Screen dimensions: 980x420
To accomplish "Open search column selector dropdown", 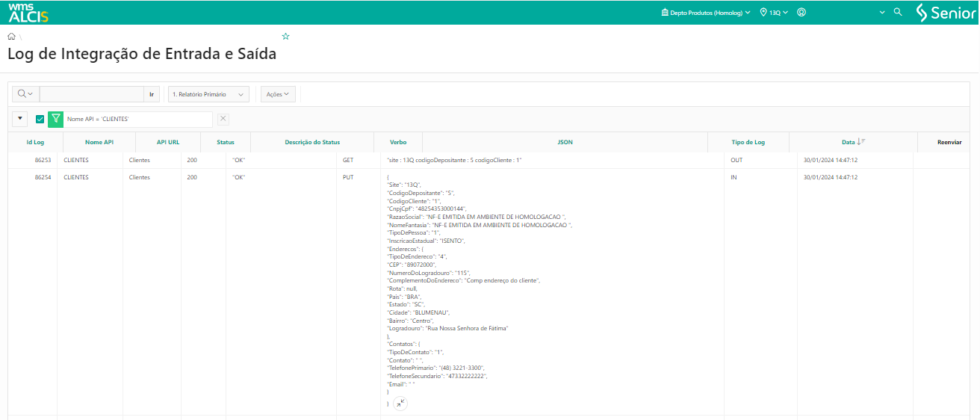I will click(25, 94).
